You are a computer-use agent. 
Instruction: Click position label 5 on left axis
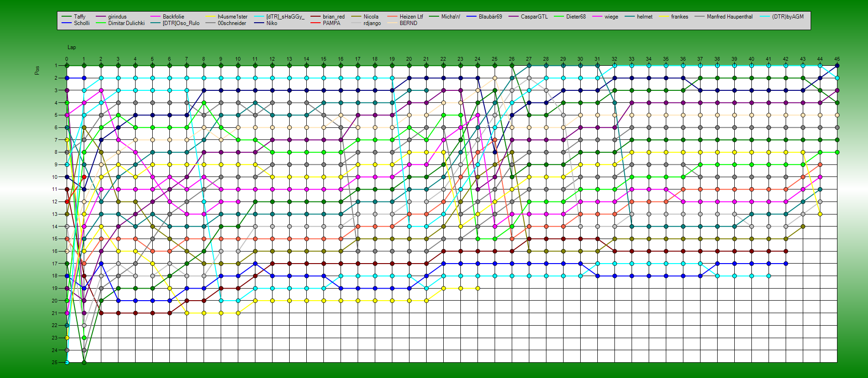click(x=56, y=115)
